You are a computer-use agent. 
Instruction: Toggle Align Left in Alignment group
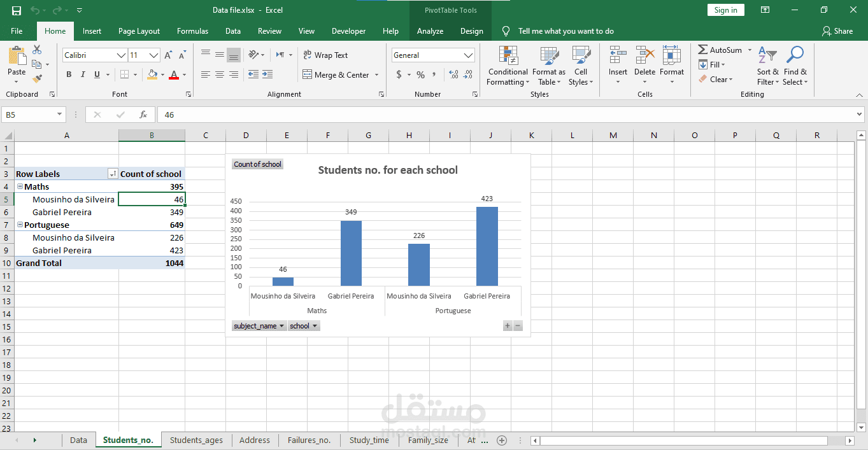click(205, 74)
